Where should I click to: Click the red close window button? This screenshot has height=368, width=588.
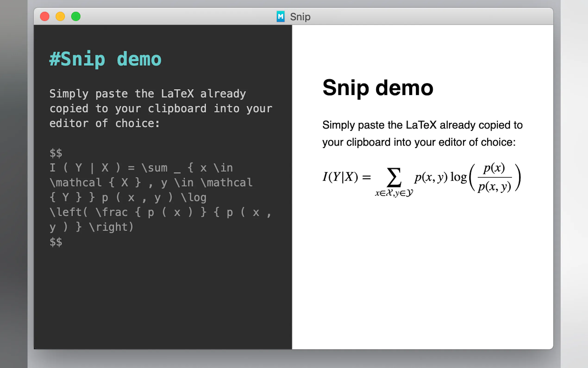click(x=45, y=16)
